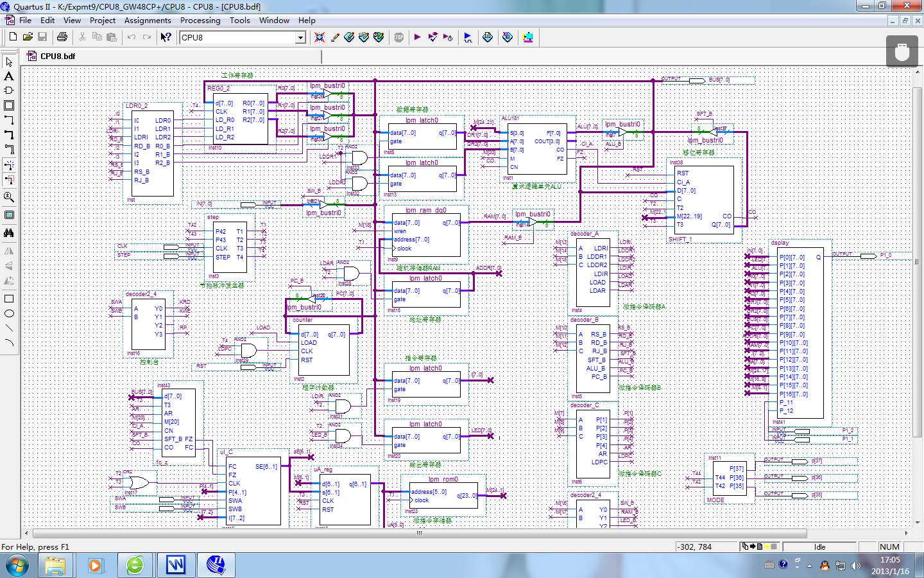Click horizontal scrollbar left arrow
Viewport: 924px width, 578px height.
pos(26,533)
